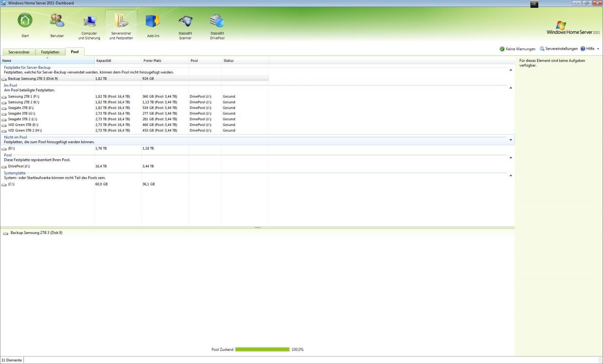Click the Nicht im Pool group heading
This screenshot has width=603, height=364.
pyautogui.click(x=15, y=137)
